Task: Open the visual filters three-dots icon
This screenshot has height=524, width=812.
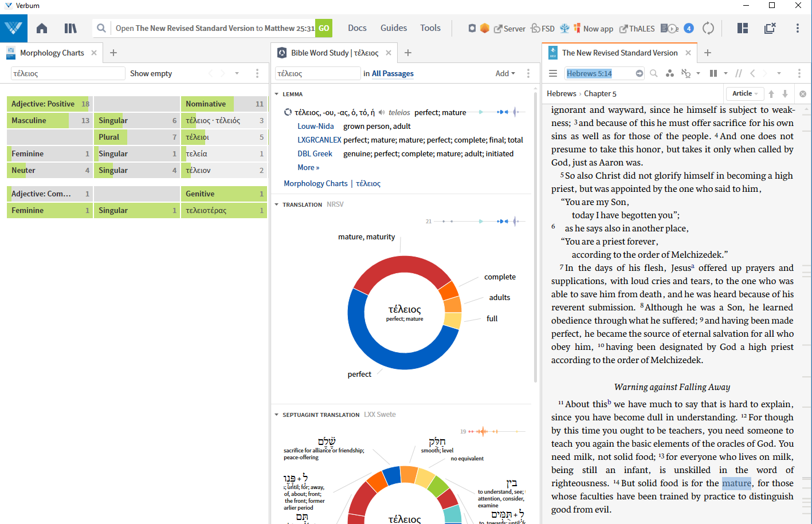Action: 670,73
